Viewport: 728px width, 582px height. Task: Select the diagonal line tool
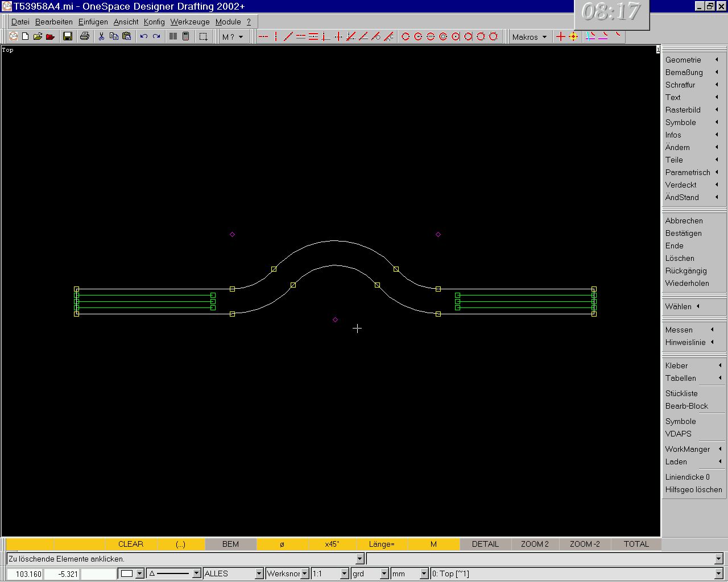coord(288,36)
